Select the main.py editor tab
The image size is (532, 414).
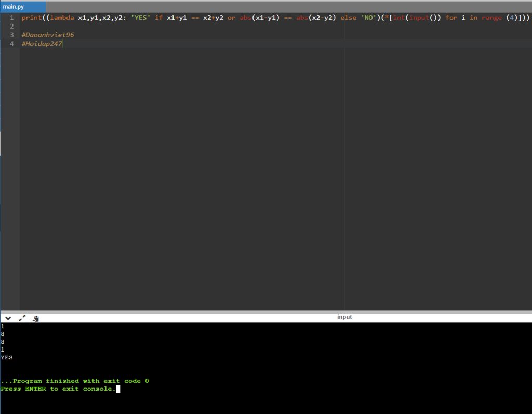pyautogui.click(x=23, y=7)
